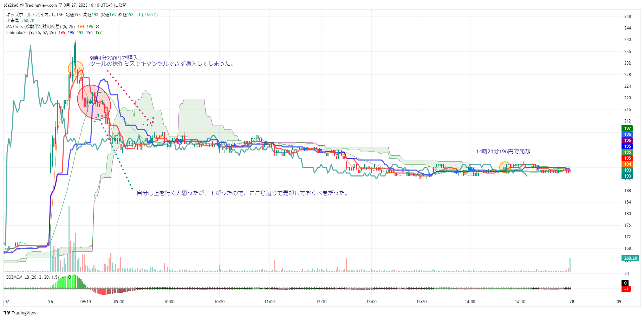The width and height of the screenshot is (644, 319).
Task: Click the dark green 197 price label
Action: point(627,128)
